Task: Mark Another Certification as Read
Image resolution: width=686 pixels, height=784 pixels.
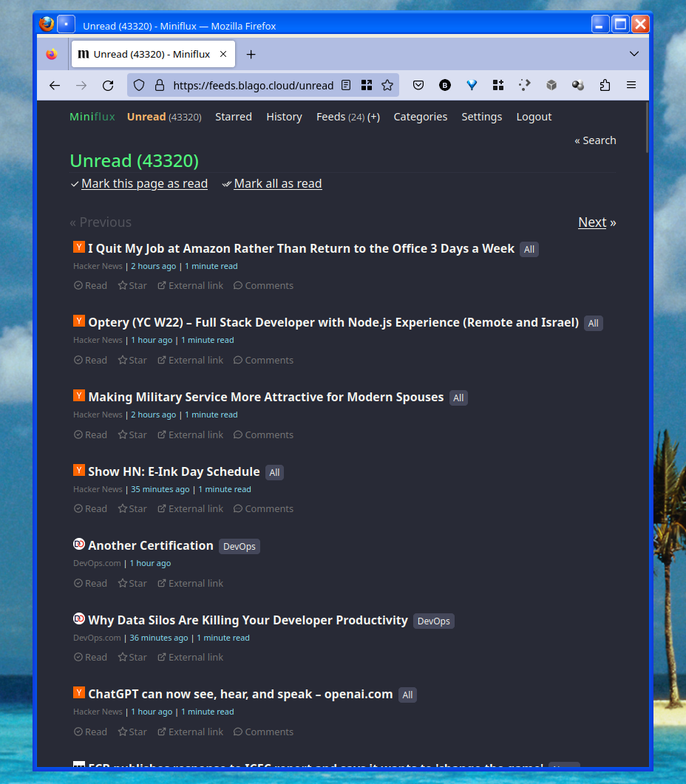Action: click(91, 583)
